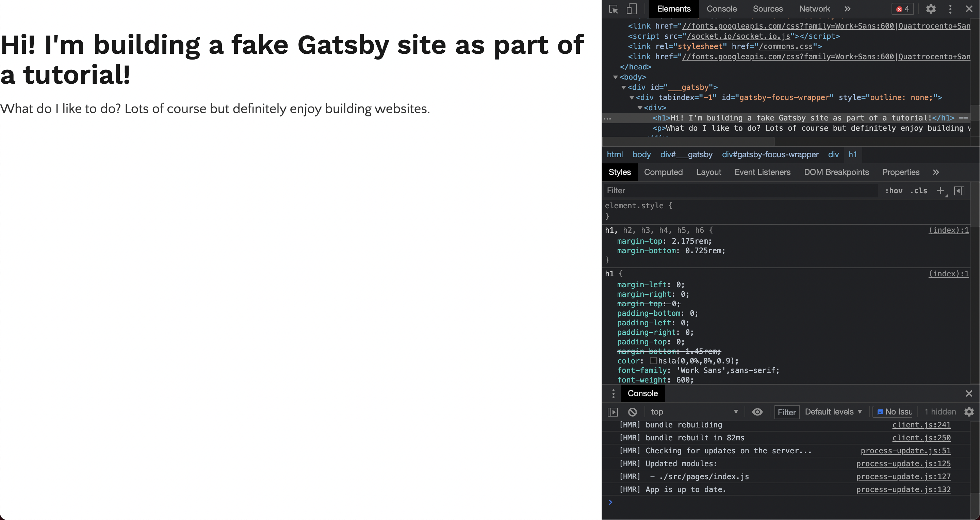Click the process-update.js:127 link
The width and height of the screenshot is (980, 520).
point(903,476)
